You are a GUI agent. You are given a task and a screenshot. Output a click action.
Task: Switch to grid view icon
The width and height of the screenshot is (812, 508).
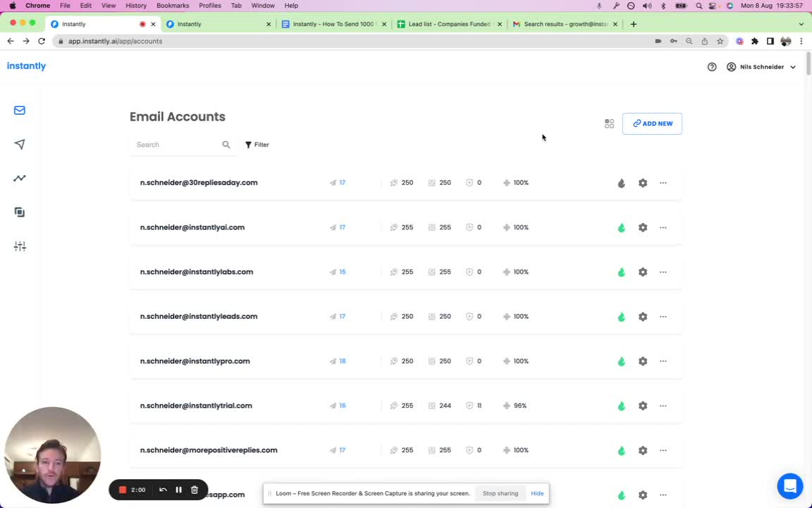[x=610, y=123]
